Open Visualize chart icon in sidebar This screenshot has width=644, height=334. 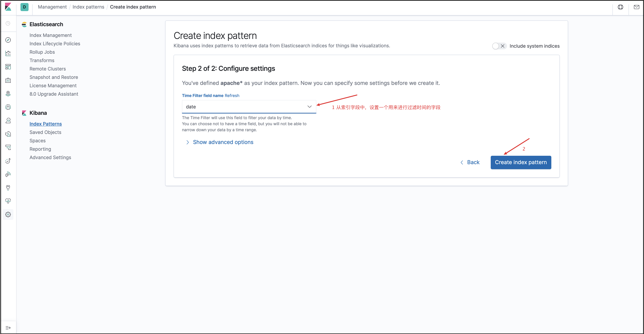tap(8, 54)
